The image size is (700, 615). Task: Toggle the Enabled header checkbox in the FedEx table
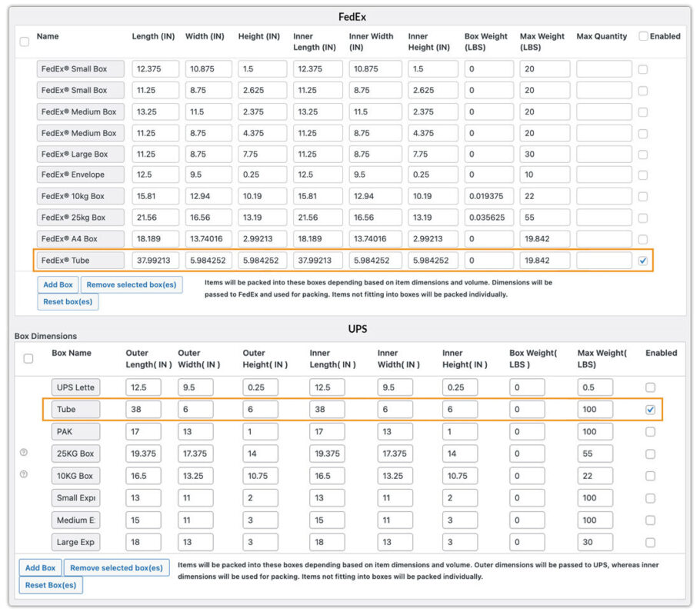[x=643, y=36]
